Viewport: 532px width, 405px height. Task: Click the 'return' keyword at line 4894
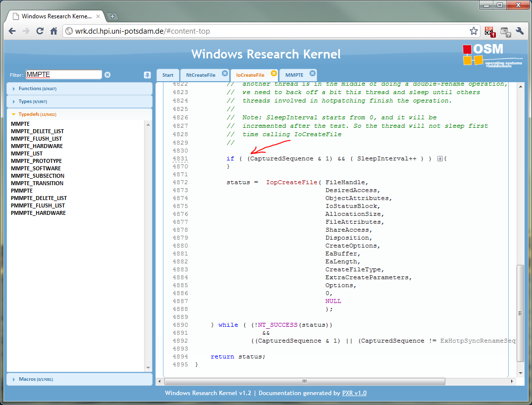pyautogui.click(x=222, y=356)
